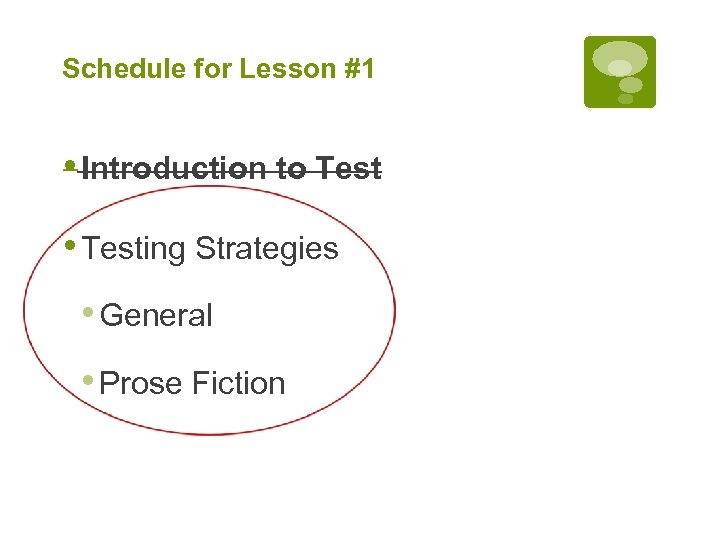Select the crossed-out Introduction to Test line
The image size is (720, 540).
pyautogui.click(x=231, y=169)
